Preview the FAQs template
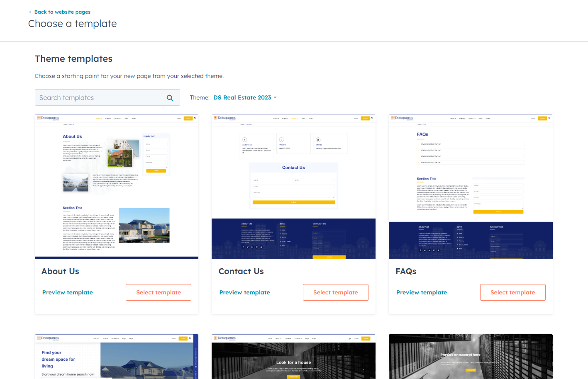Screen dimensions: 588x379 pos(422,292)
